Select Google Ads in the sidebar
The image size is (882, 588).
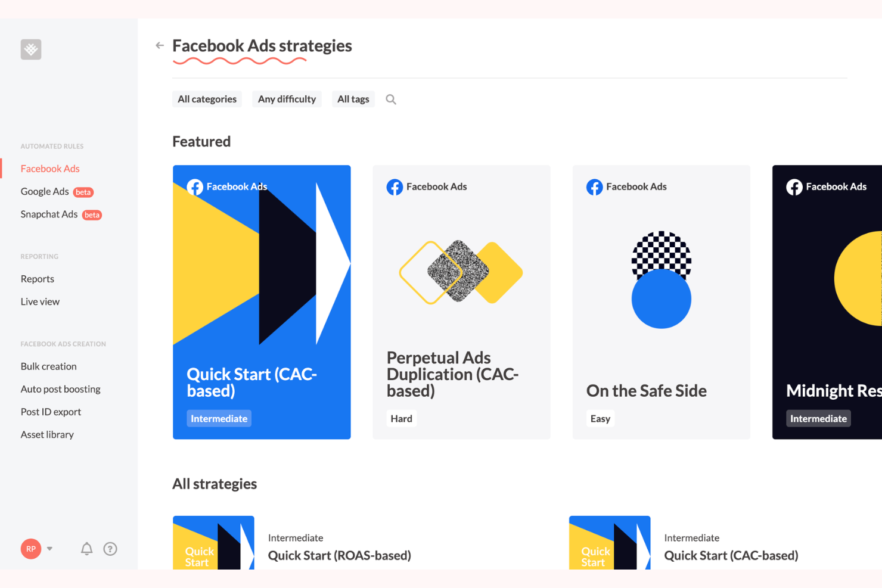pyautogui.click(x=45, y=191)
